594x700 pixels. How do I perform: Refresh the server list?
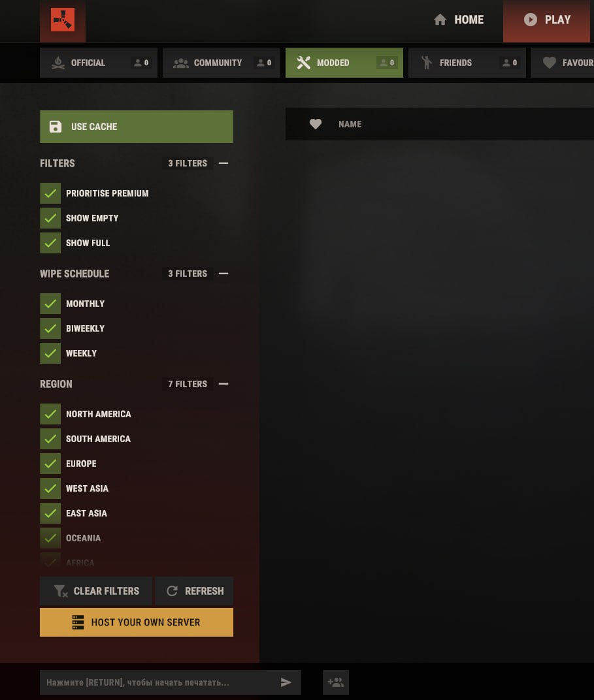[194, 591]
